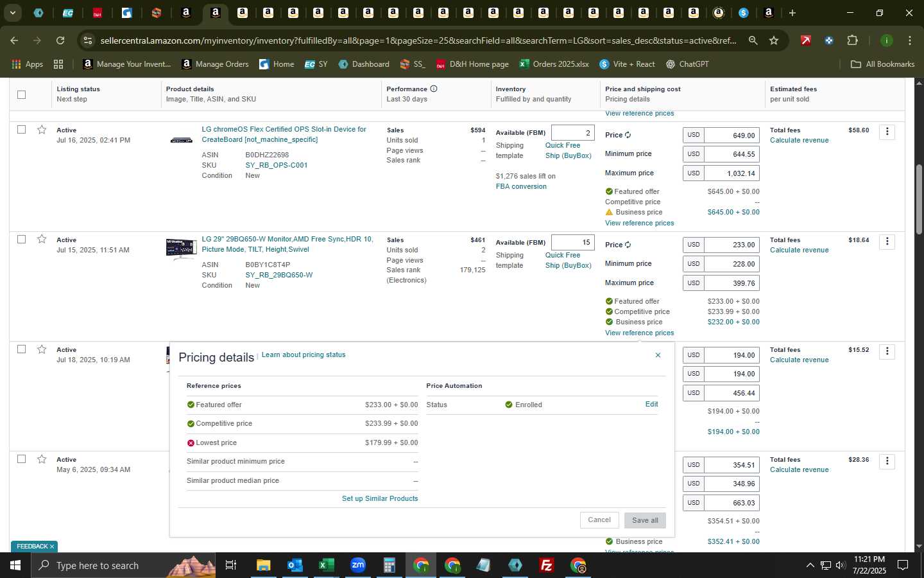Click the browser address bar URL
The image size is (924, 578).
pos(418,40)
